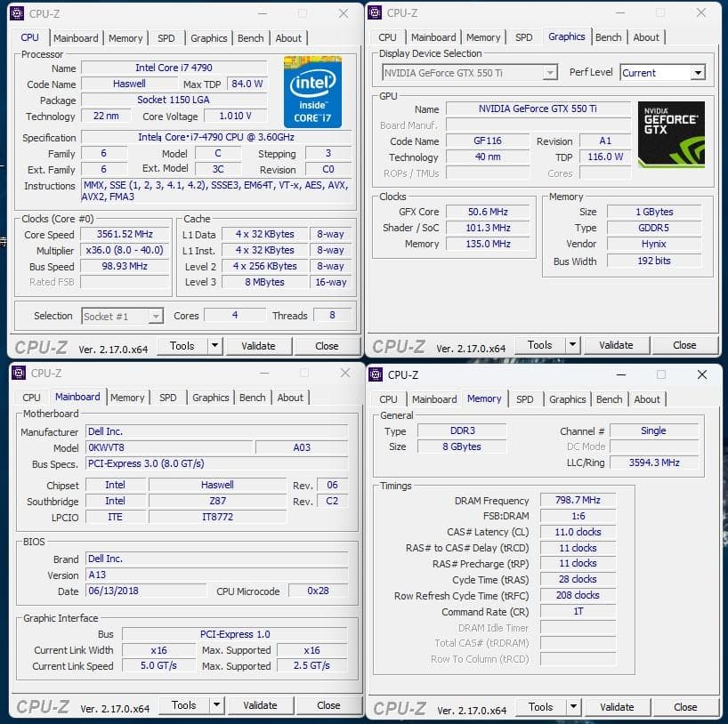Switch to the About tab in the Memory window
The image size is (728, 724).
pos(648,399)
